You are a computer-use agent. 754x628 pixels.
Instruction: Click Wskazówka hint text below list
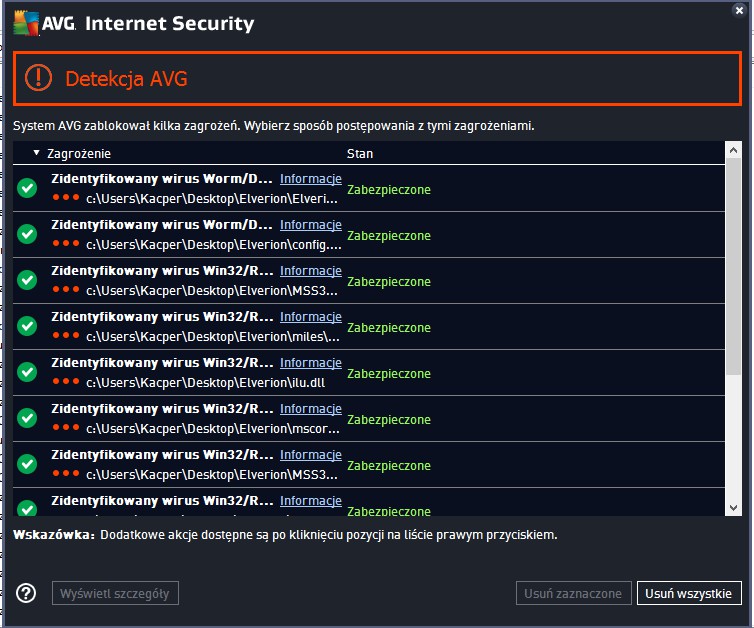point(285,535)
